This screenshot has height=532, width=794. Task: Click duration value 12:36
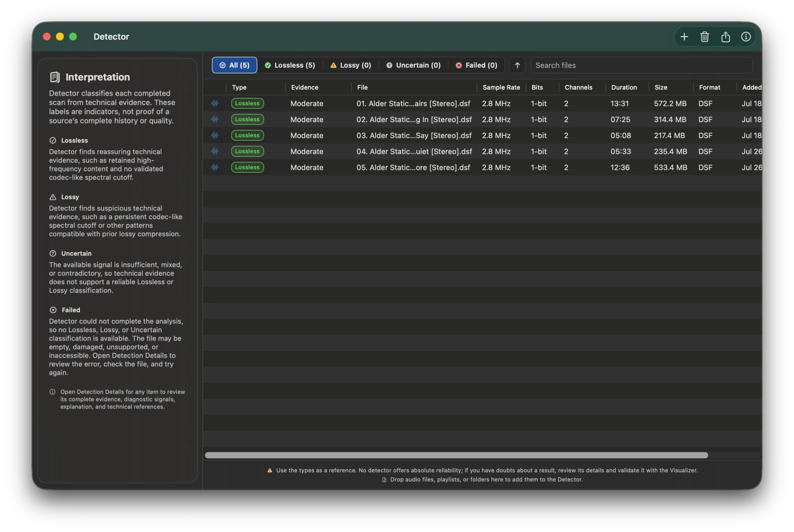[620, 167]
